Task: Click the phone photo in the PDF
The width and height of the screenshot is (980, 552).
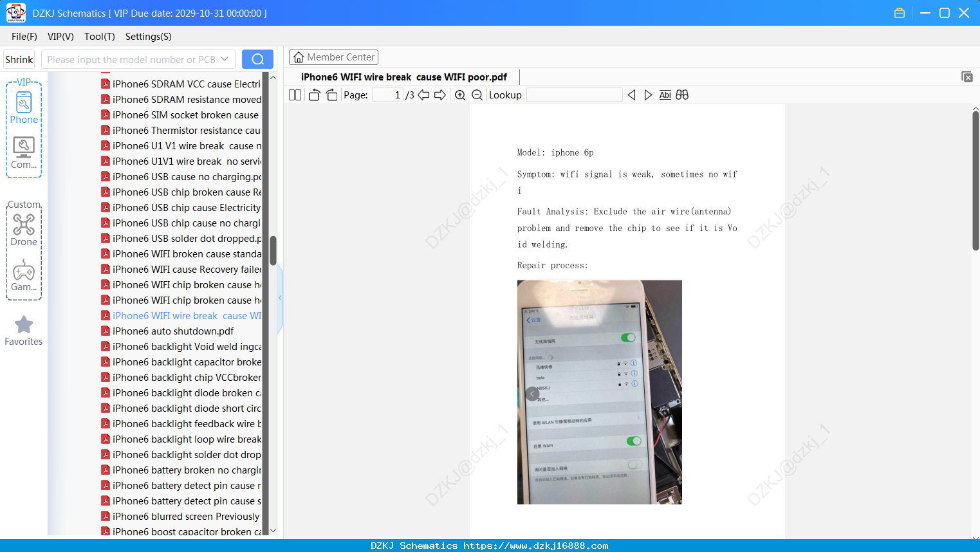Action: pyautogui.click(x=600, y=392)
